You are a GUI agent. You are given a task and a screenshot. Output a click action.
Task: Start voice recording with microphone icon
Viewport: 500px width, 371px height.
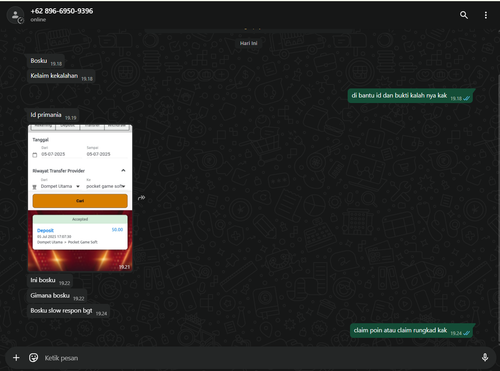(x=485, y=357)
